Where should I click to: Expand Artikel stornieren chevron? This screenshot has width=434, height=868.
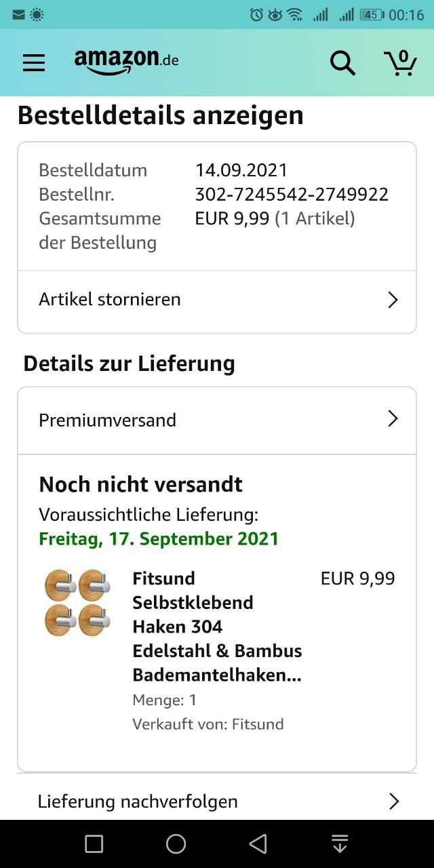[x=393, y=300]
